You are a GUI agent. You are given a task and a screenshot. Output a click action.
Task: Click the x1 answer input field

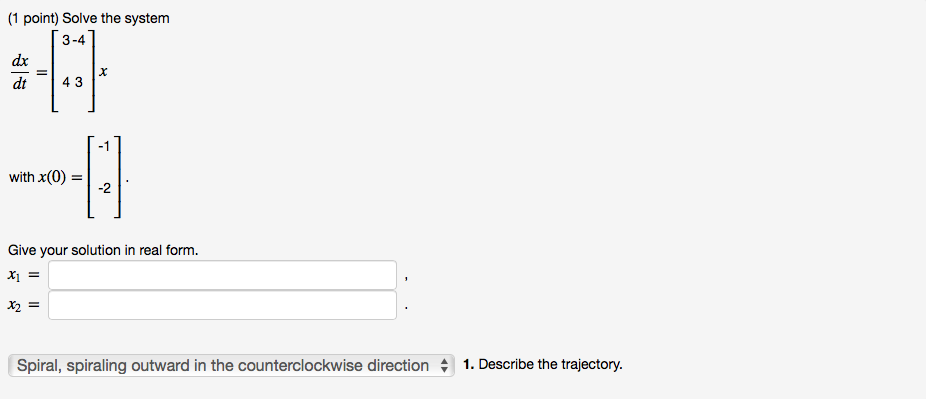pyautogui.click(x=222, y=275)
